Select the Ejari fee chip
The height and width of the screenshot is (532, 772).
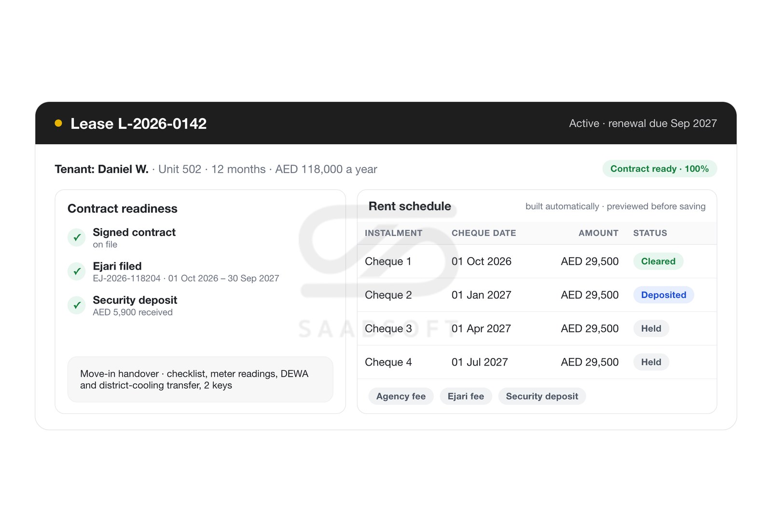(x=466, y=396)
